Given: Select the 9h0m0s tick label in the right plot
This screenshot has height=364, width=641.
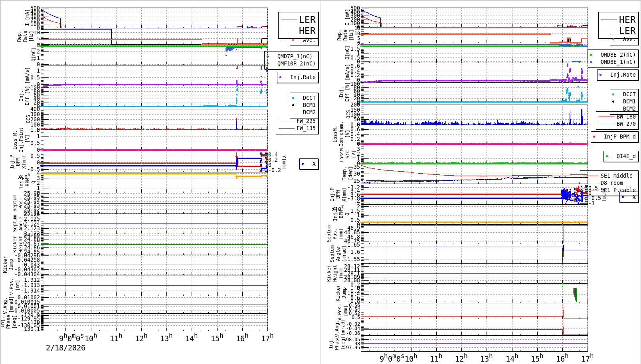Looking at the screenshot, I should tap(392, 358).
